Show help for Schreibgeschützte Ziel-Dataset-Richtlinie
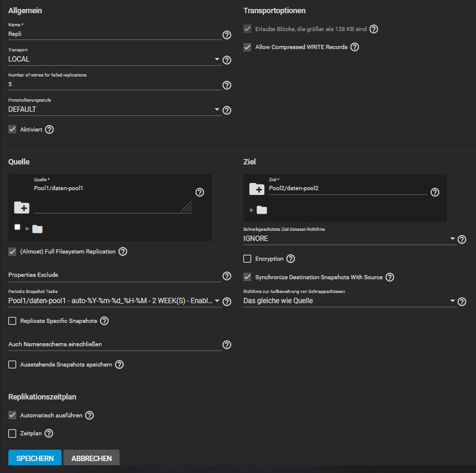476x473 pixels. coord(462,240)
